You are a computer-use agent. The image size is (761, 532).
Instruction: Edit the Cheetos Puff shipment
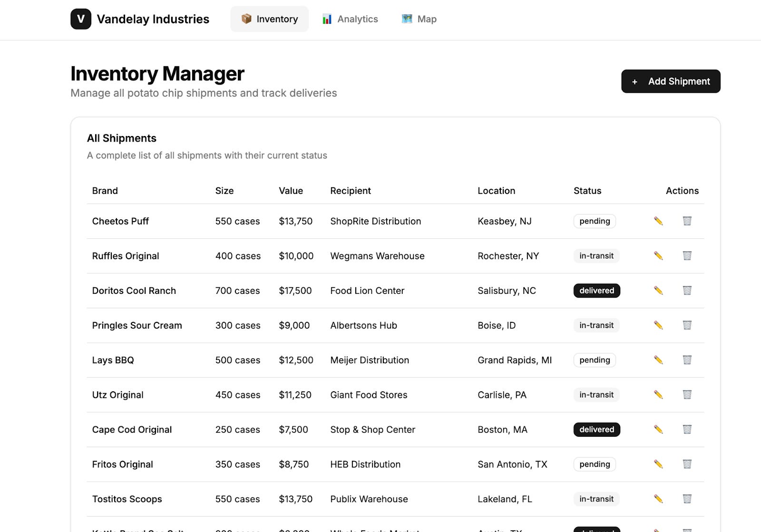pos(658,221)
